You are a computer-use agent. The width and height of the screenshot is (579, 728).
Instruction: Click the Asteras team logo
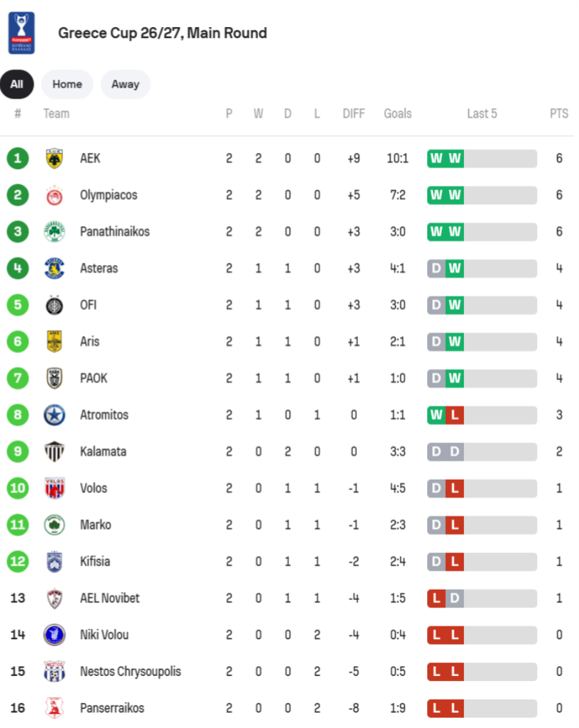(x=54, y=268)
